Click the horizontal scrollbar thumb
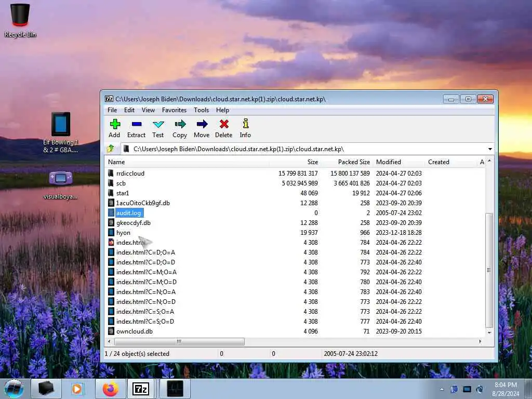Viewport: 532px width, 399px height. pos(179,341)
